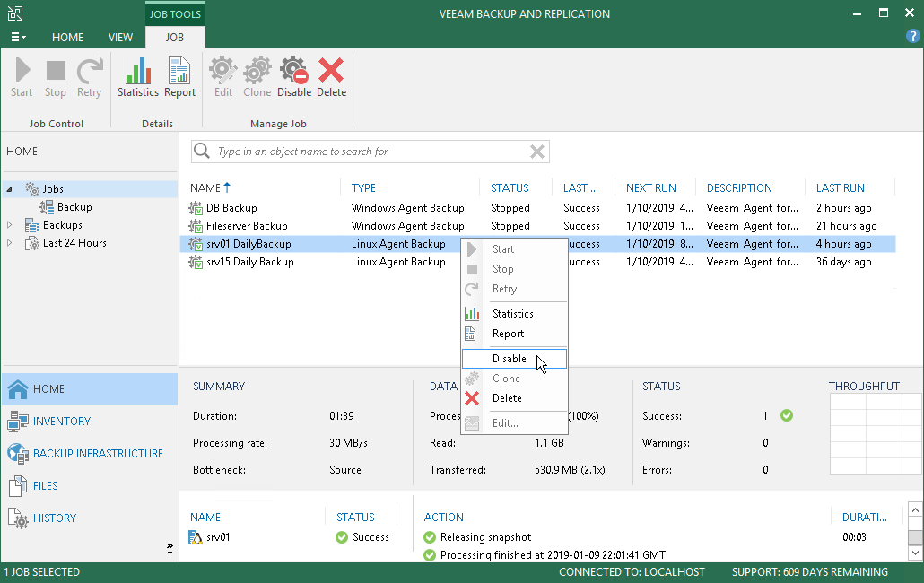Expand navigation pane options chevron
Image resolution: width=924 pixels, height=583 pixels.
coord(170,549)
